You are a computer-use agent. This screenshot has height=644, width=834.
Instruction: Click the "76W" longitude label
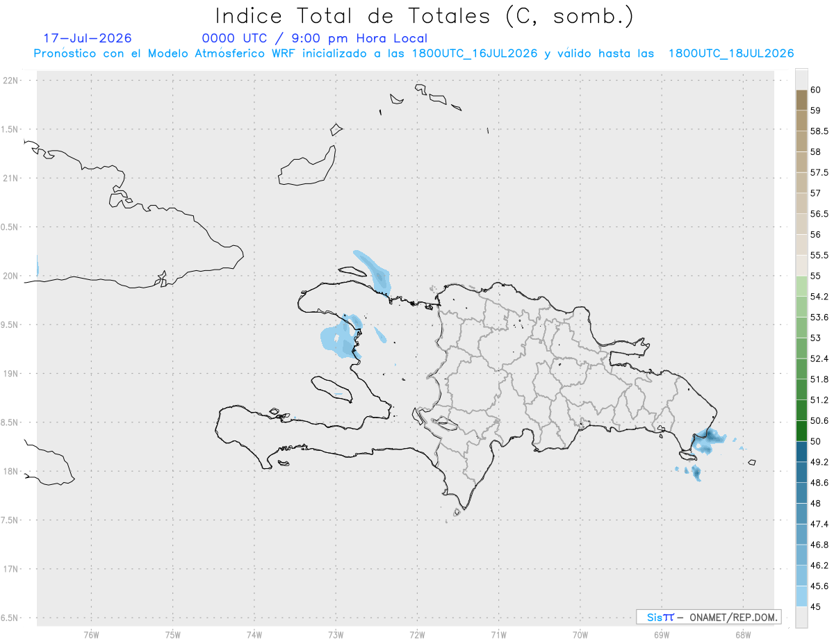[x=91, y=634]
